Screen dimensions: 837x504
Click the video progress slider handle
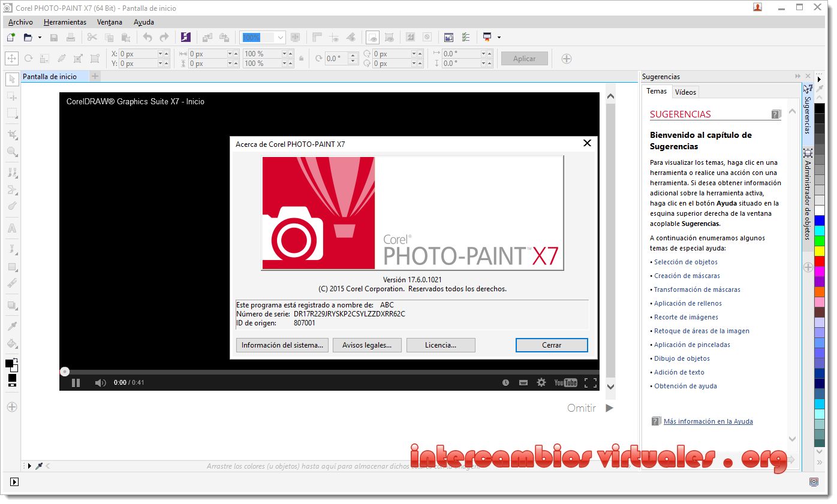[65, 372]
